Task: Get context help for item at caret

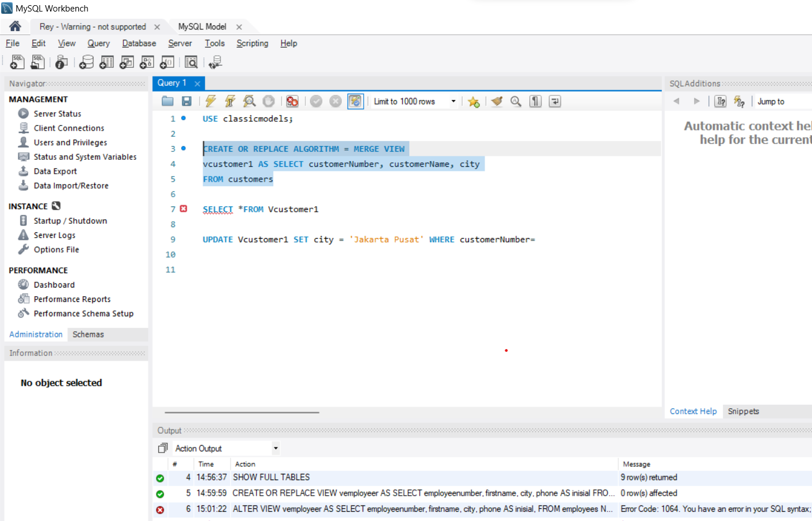Action: click(720, 101)
